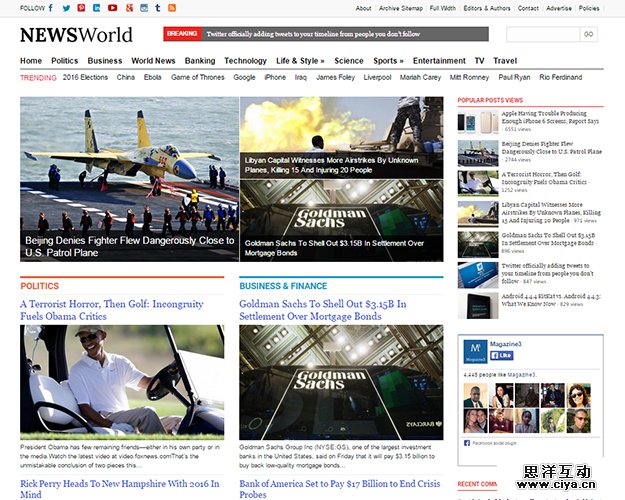Click the Facebook Like button

pos(501,355)
